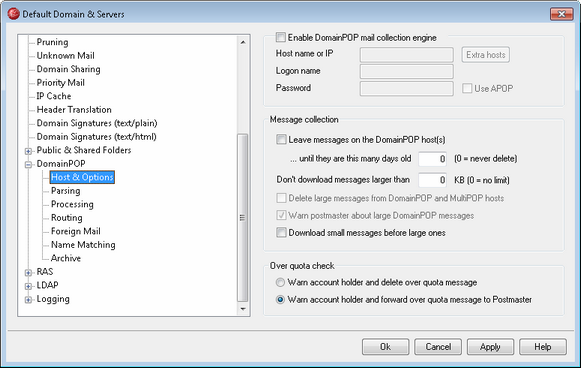Click tree scrollbar down arrow
The image size is (581, 368).
coord(243,309)
